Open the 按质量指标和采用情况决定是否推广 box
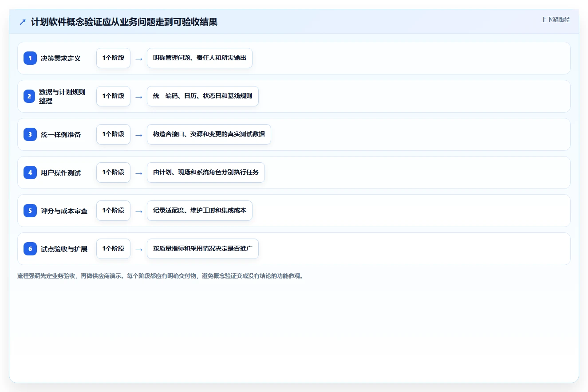 (x=203, y=249)
